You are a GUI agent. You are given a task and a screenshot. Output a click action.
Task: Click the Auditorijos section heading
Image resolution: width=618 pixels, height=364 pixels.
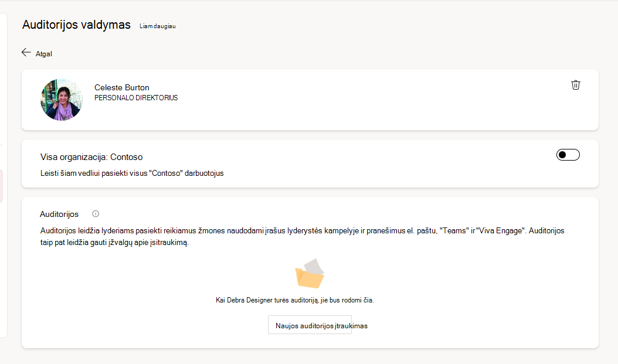(59, 215)
